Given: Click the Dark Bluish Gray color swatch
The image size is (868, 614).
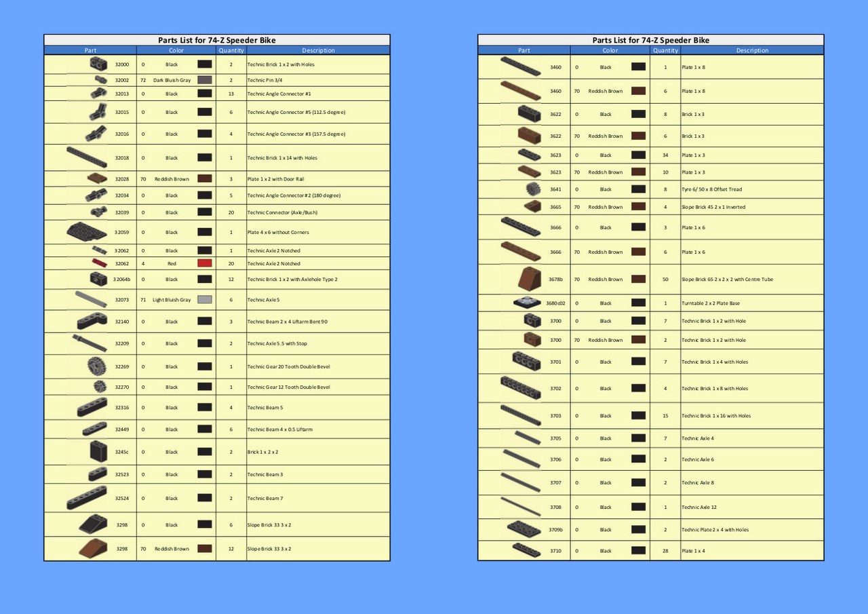Looking at the screenshot, I should pos(205,80).
